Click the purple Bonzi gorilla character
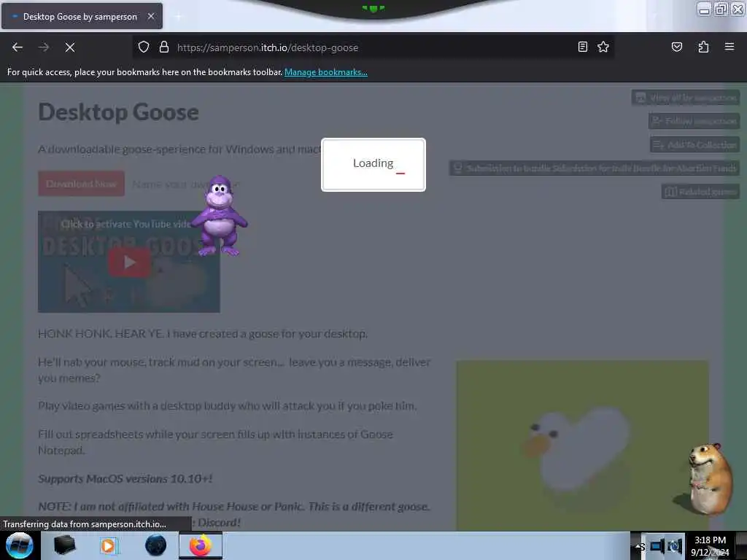Viewport: 747px width, 560px height. (220, 215)
